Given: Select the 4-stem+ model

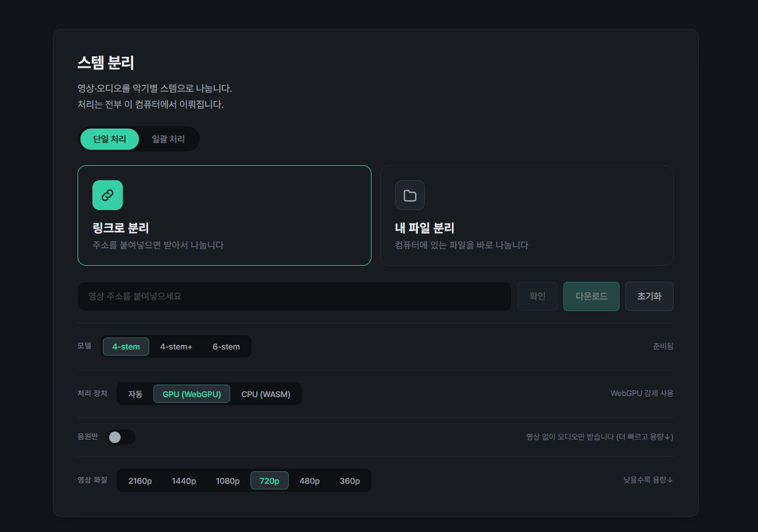Looking at the screenshot, I should coord(176,346).
